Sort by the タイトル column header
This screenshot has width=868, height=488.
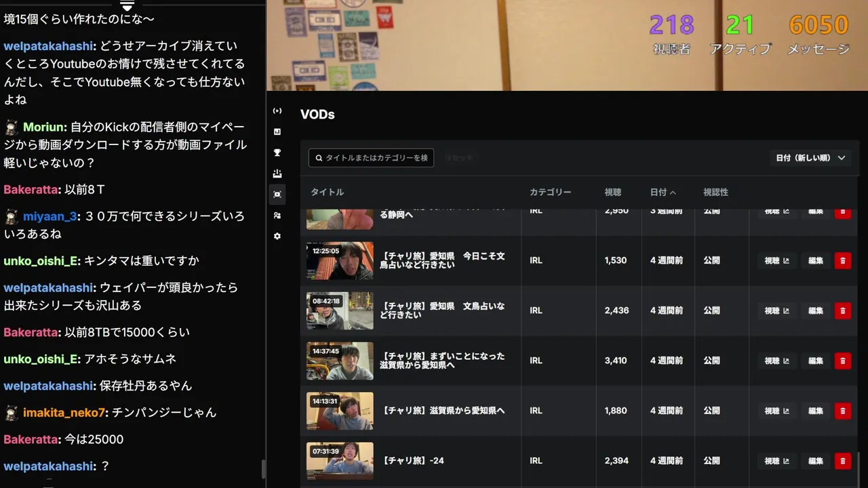(x=328, y=192)
